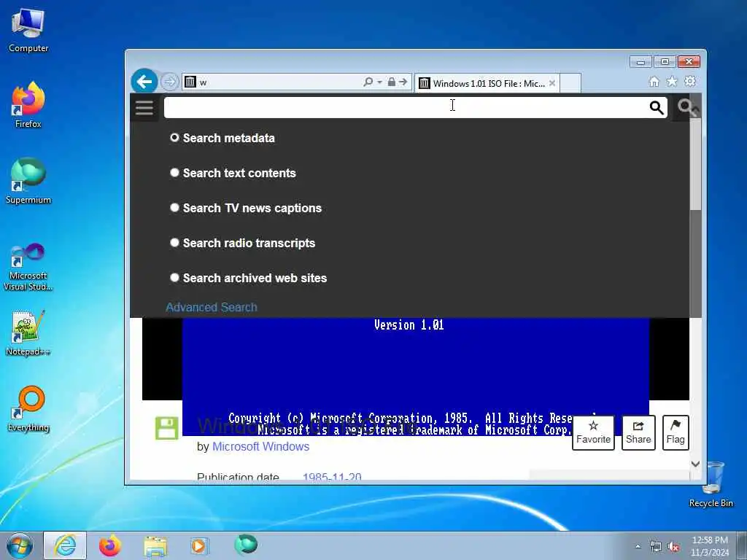Click the Internet Archive site icon in address bar
The width and height of the screenshot is (747, 560).
(x=190, y=82)
